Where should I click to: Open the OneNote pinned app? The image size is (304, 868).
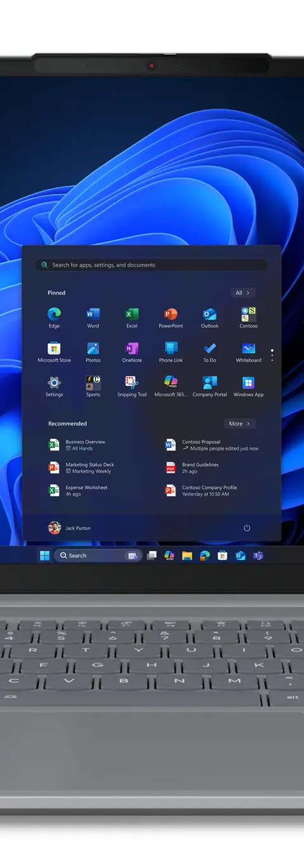pyautogui.click(x=132, y=352)
